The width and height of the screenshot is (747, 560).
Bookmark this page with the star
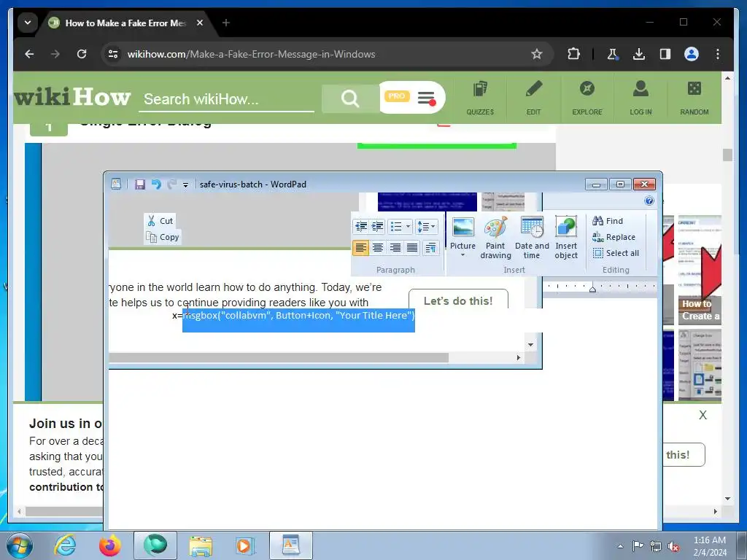[537, 54]
